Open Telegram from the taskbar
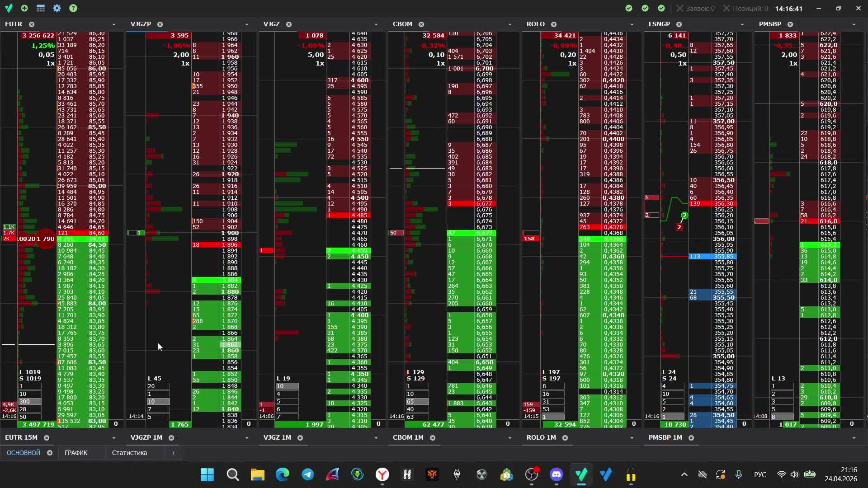 pyautogui.click(x=308, y=474)
